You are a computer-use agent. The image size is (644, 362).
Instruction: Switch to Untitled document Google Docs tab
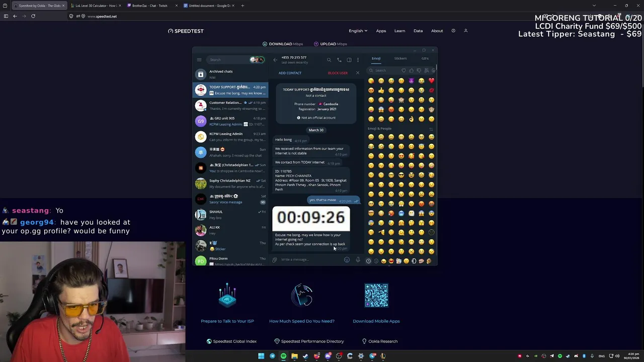coord(209,6)
